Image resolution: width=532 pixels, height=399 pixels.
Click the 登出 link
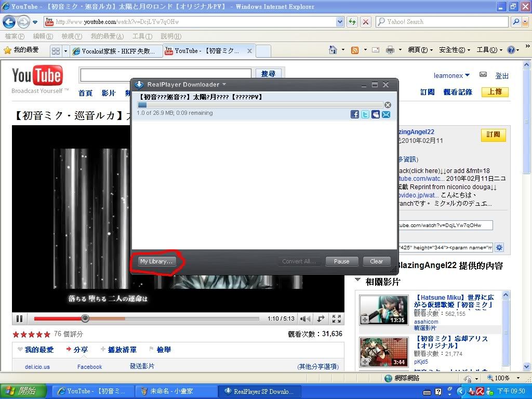point(502,76)
